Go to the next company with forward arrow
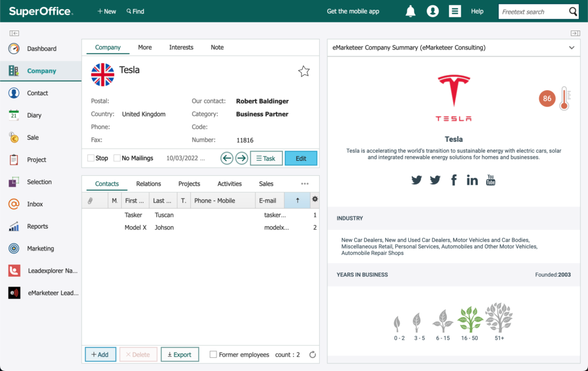 tap(242, 159)
